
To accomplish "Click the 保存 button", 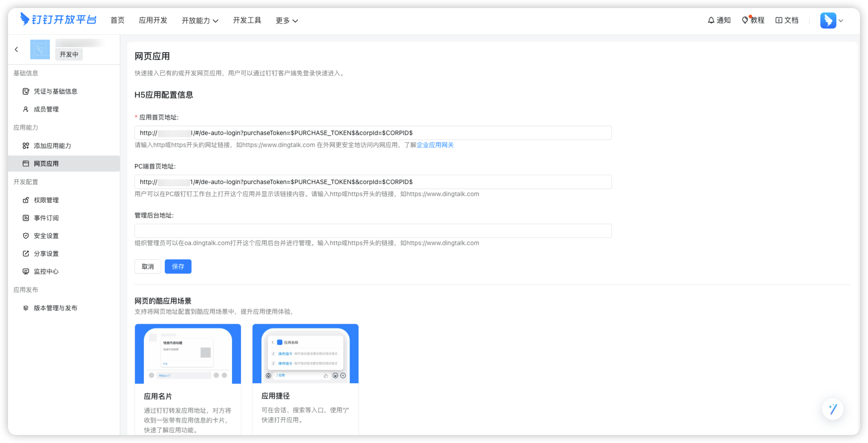I will tap(178, 267).
